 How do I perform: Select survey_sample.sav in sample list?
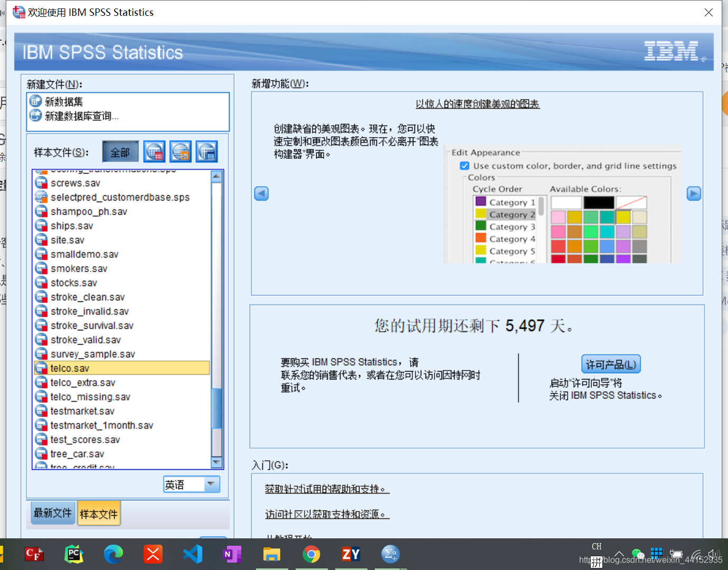[x=122, y=354]
